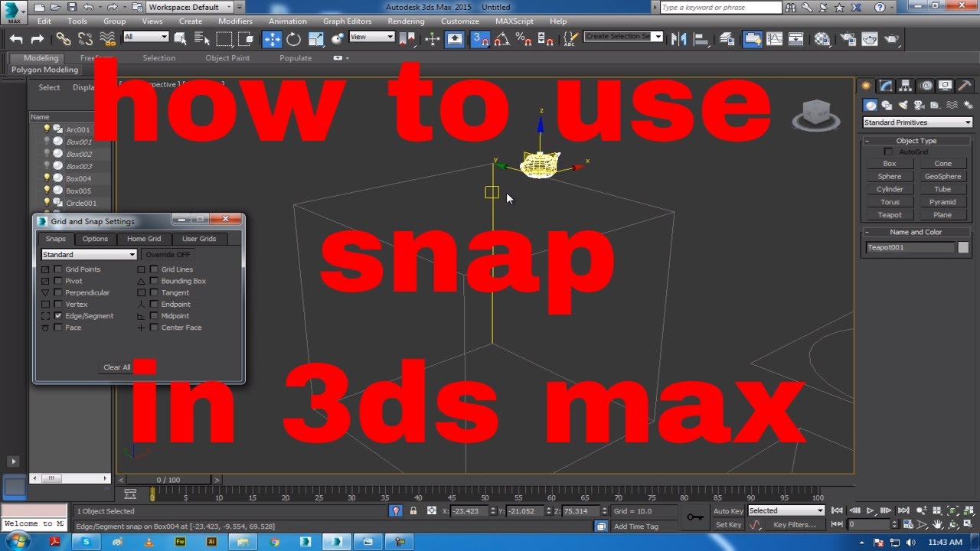Viewport: 980px width, 551px height.
Task: Click the Bind to Space Warp icon
Action: [x=108, y=38]
